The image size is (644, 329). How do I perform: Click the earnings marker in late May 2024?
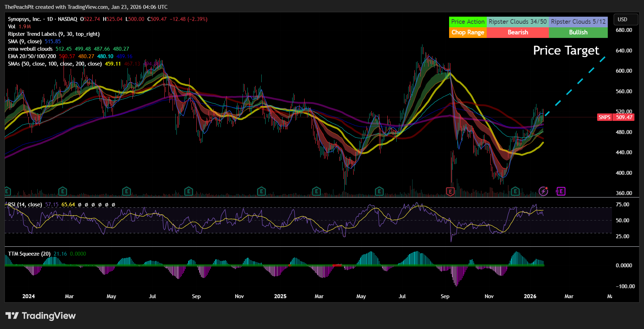tap(126, 191)
